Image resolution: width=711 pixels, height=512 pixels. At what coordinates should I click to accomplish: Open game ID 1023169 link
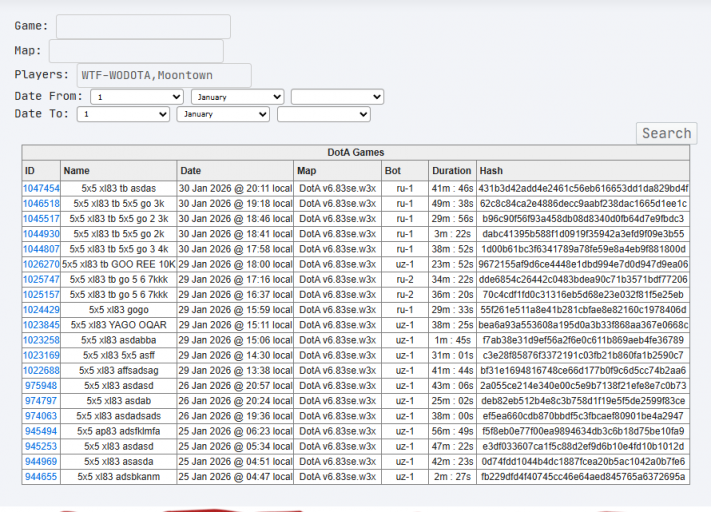(41, 356)
